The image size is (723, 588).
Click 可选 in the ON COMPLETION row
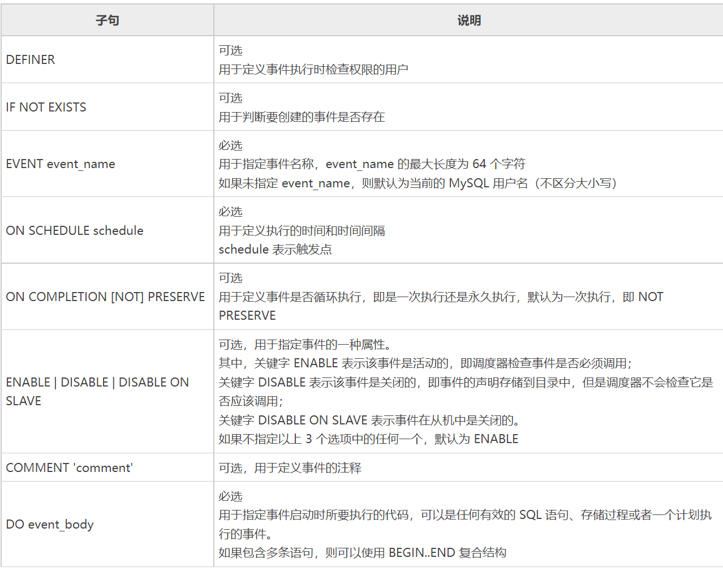[x=230, y=278]
